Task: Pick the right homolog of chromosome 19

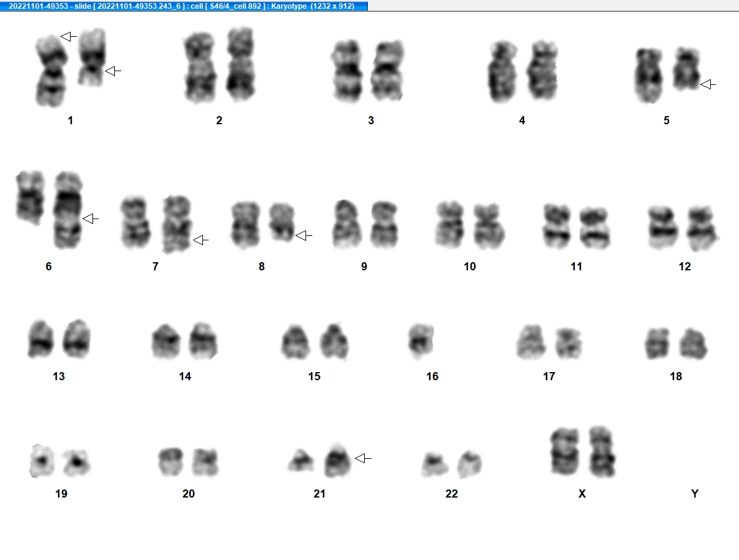Action: (x=76, y=463)
